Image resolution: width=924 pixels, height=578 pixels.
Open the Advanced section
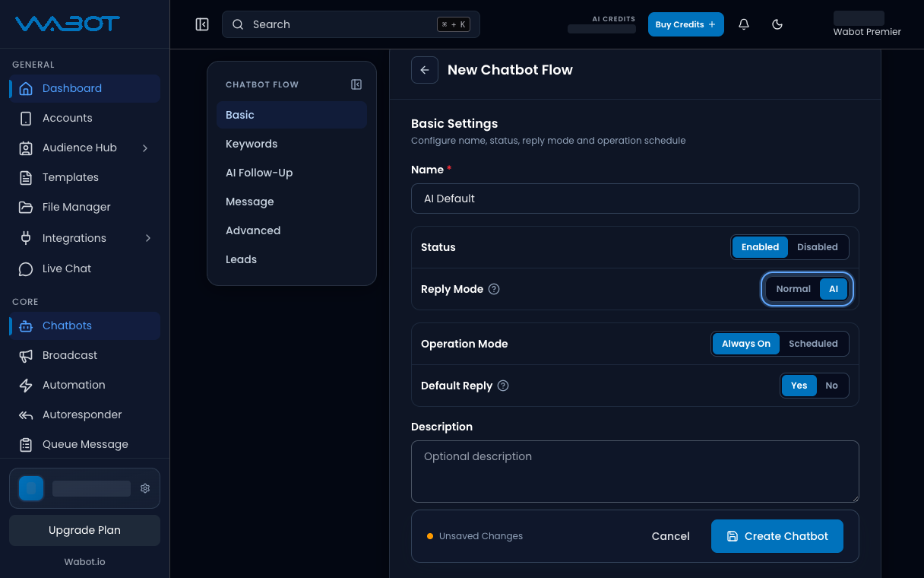(292, 230)
